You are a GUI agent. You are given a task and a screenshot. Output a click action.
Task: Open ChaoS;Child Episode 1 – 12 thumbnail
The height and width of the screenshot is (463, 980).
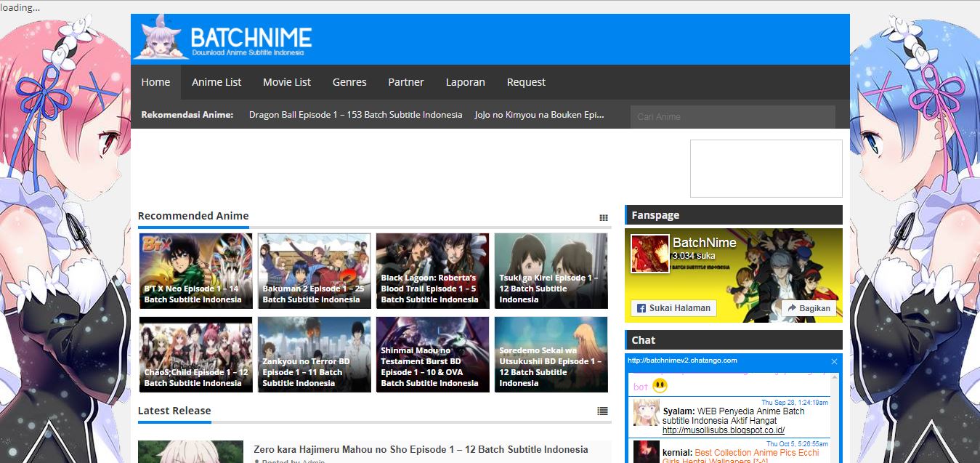(x=196, y=355)
